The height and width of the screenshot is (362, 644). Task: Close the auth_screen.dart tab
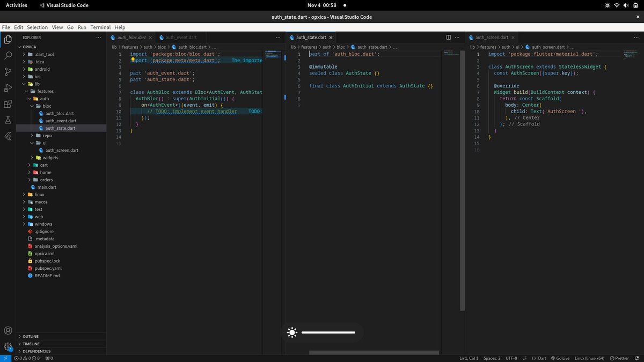(x=514, y=38)
